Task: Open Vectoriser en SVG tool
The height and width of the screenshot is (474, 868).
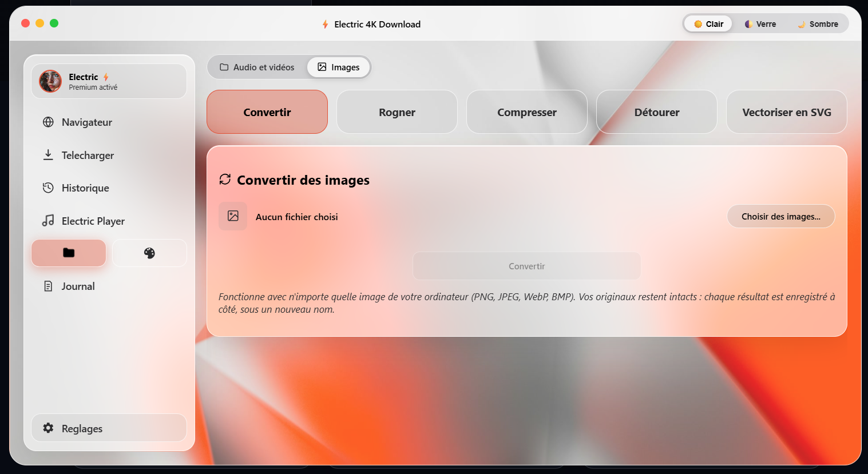Action: tap(787, 112)
